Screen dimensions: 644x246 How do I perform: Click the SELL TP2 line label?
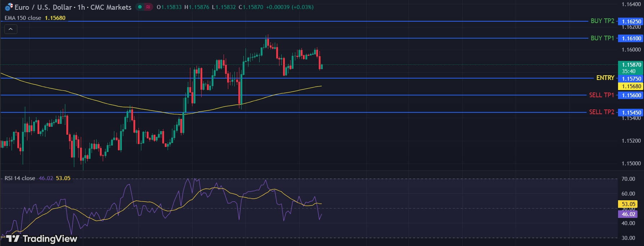(601, 112)
